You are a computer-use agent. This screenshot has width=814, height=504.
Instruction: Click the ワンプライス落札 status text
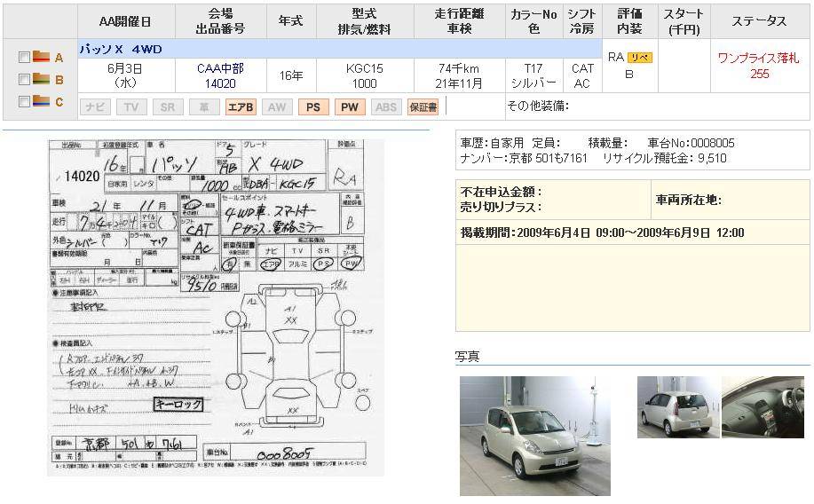[758, 59]
